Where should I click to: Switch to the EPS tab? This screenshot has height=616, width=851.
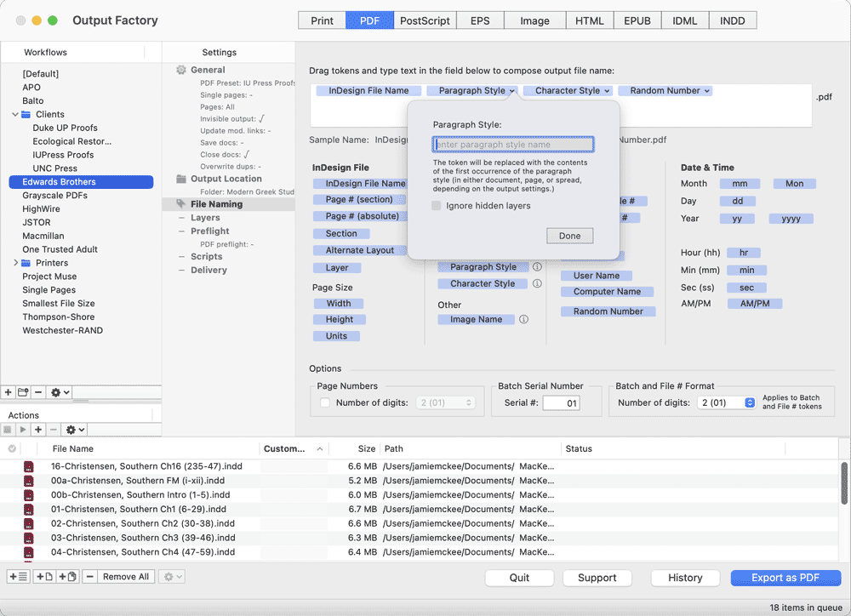[x=480, y=20]
